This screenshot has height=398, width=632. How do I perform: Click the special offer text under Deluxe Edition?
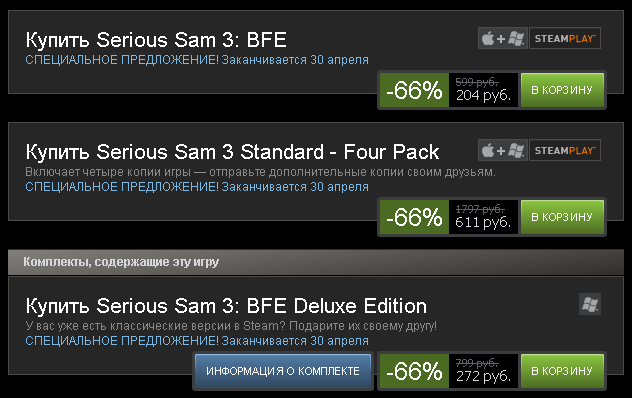click(197, 341)
